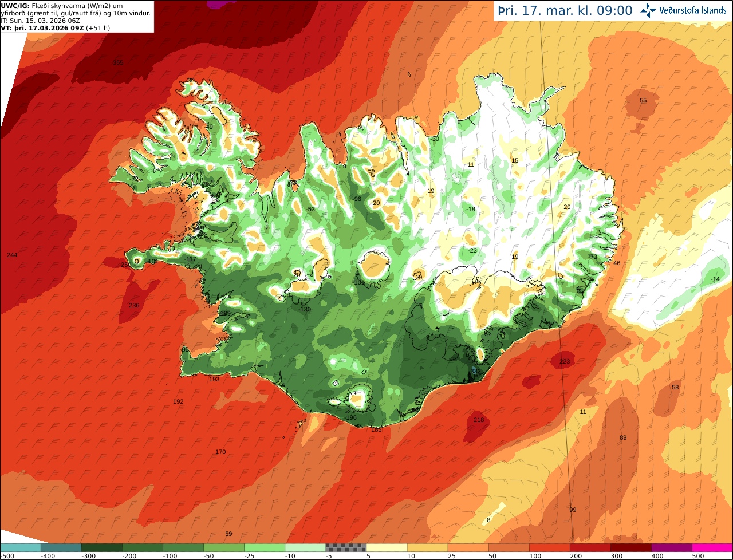The width and height of the screenshot is (733, 560).
Task: Choose the dark maroon 300 to 400 swatch
Action: pos(630,547)
